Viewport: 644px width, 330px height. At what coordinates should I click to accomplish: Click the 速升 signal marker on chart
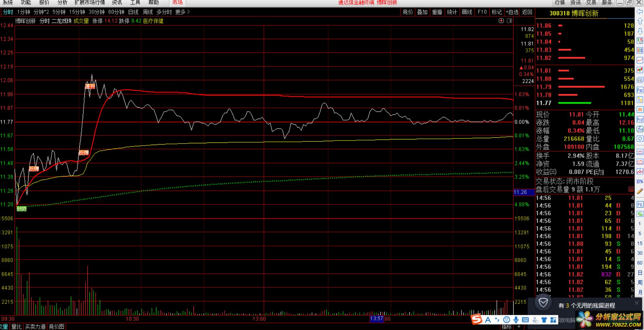tap(90, 86)
